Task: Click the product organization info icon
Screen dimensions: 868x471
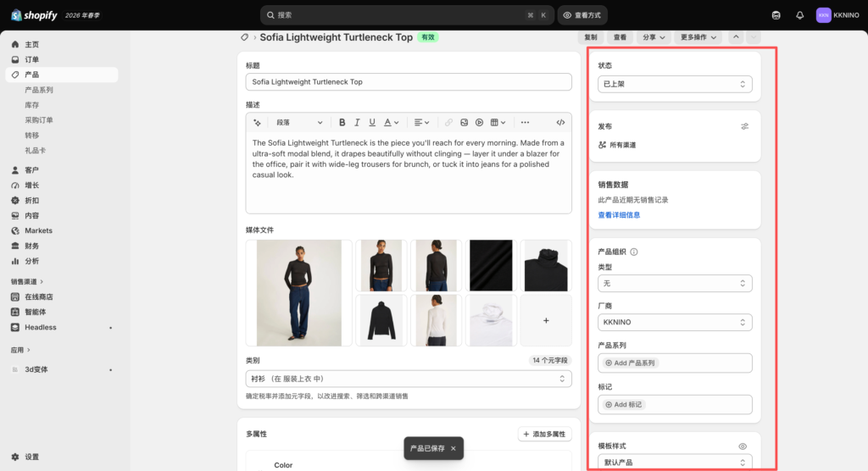Action: click(x=634, y=252)
